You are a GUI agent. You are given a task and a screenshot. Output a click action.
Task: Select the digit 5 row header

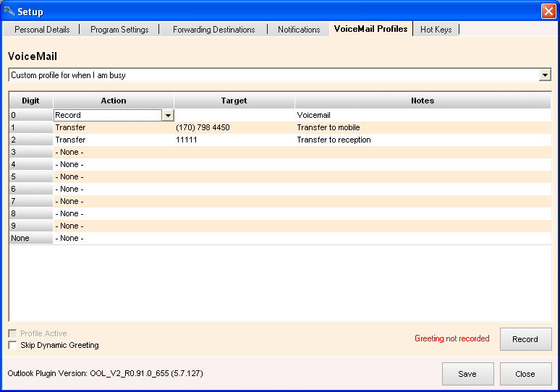tap(31, 176)
